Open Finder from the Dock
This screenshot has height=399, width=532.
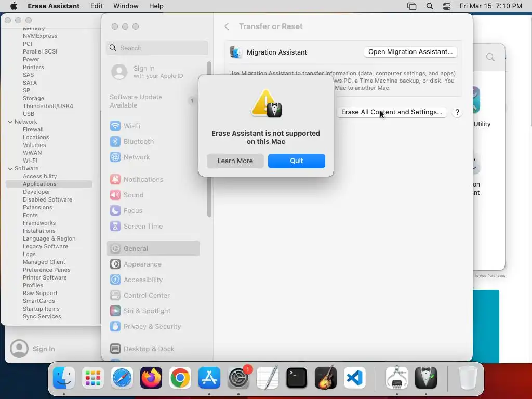[64, 378]
